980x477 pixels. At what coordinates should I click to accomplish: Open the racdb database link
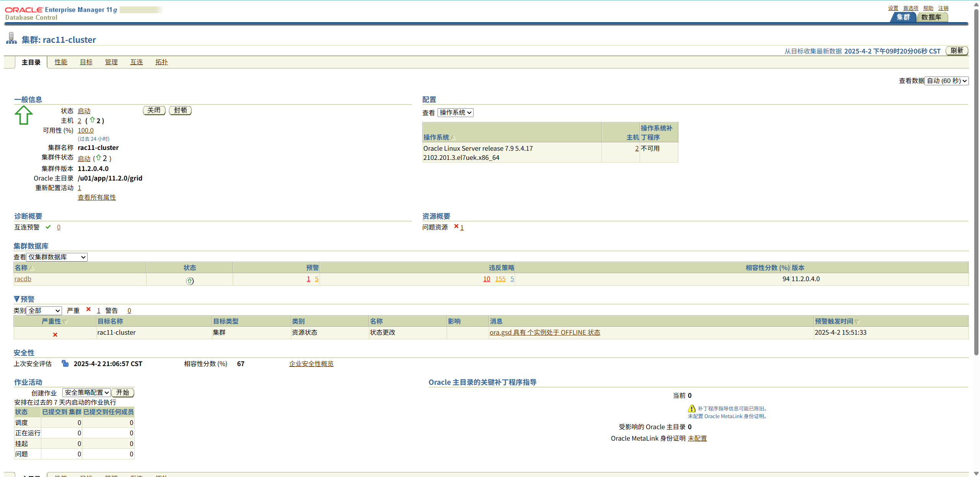click(23, 279)
